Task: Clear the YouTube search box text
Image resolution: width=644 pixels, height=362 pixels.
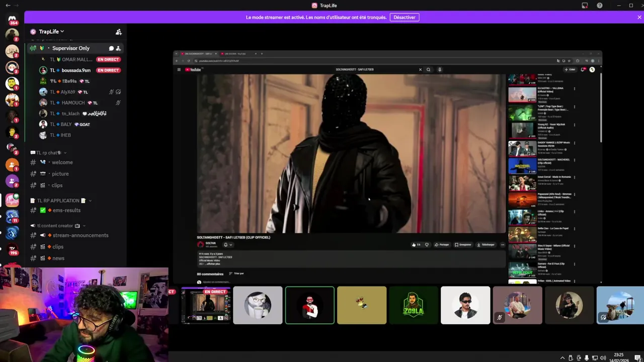Action: click(420, 69)
